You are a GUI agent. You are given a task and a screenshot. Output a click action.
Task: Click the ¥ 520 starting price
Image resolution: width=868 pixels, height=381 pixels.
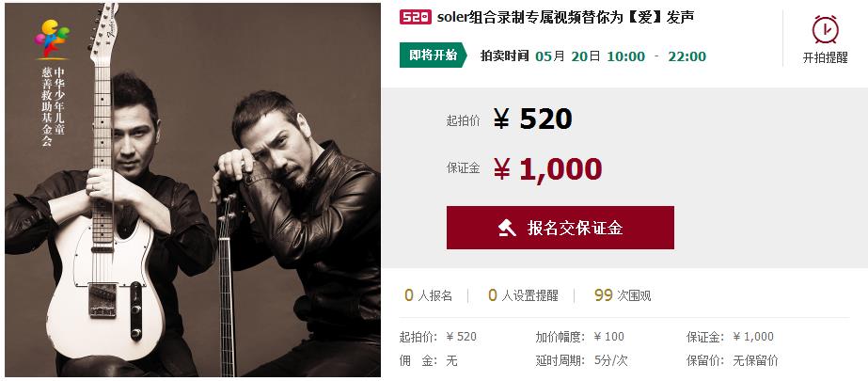pyautogui.click(x=532, y=119)
